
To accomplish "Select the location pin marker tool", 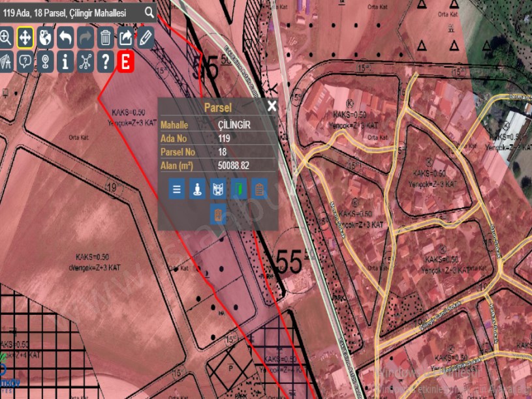I will pos(44,62).
